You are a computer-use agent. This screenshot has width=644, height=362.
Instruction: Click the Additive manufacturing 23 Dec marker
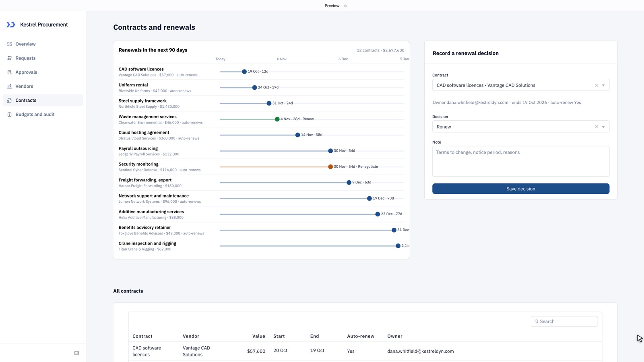point(378,214)
